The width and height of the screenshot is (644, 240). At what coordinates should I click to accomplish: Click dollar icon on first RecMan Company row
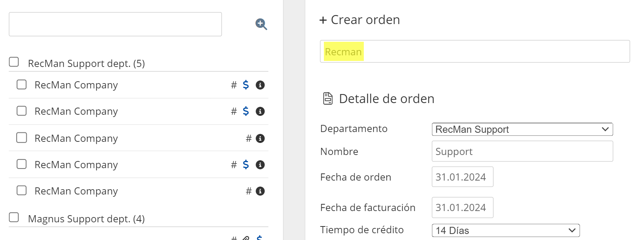click(246, 85)
